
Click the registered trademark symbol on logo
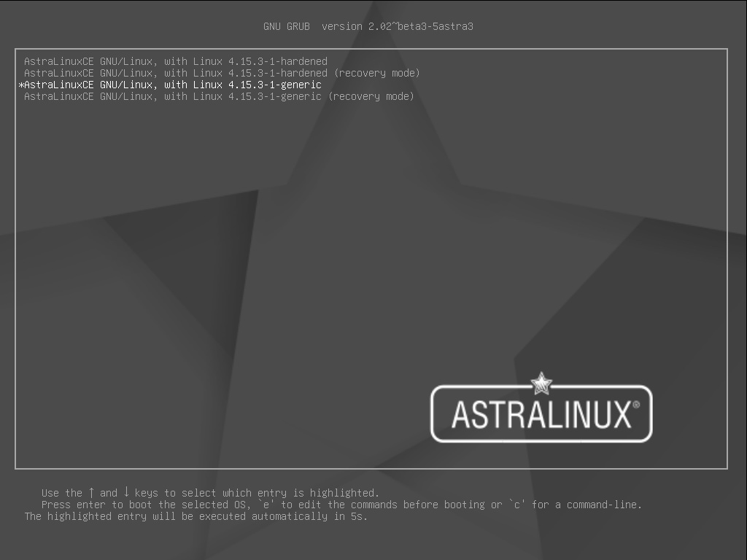636,405
